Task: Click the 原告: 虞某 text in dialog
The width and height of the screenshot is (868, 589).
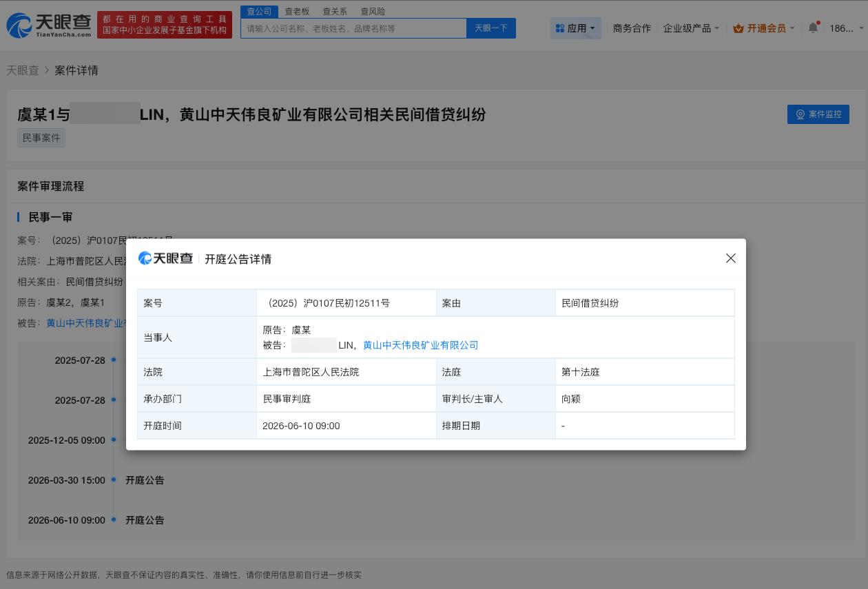Action: pos(287,330)
